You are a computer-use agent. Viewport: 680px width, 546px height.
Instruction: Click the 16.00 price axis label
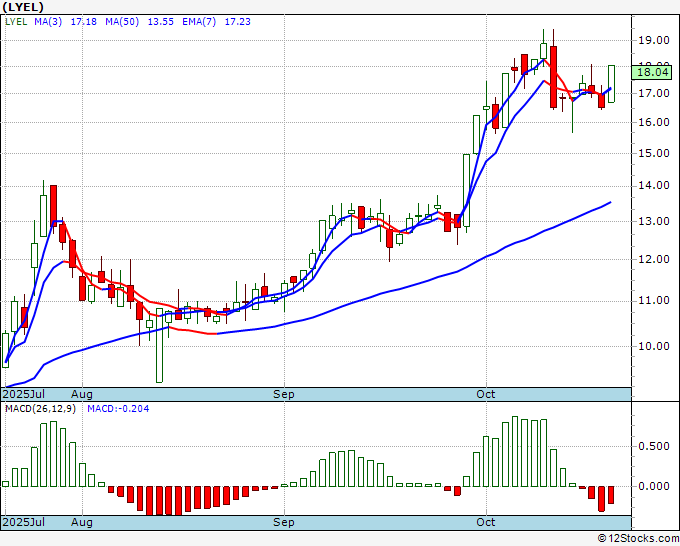[x=654, y=122]
